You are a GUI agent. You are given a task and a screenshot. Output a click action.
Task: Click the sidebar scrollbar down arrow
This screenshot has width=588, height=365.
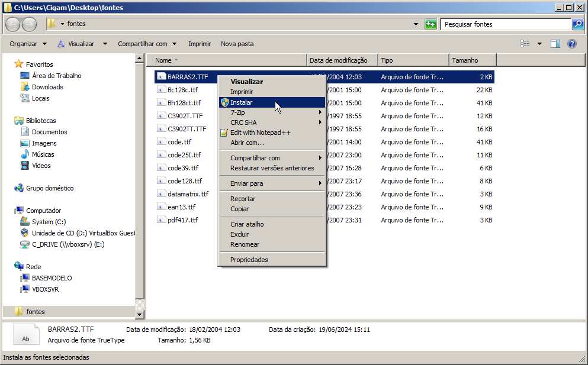point(140,315)
